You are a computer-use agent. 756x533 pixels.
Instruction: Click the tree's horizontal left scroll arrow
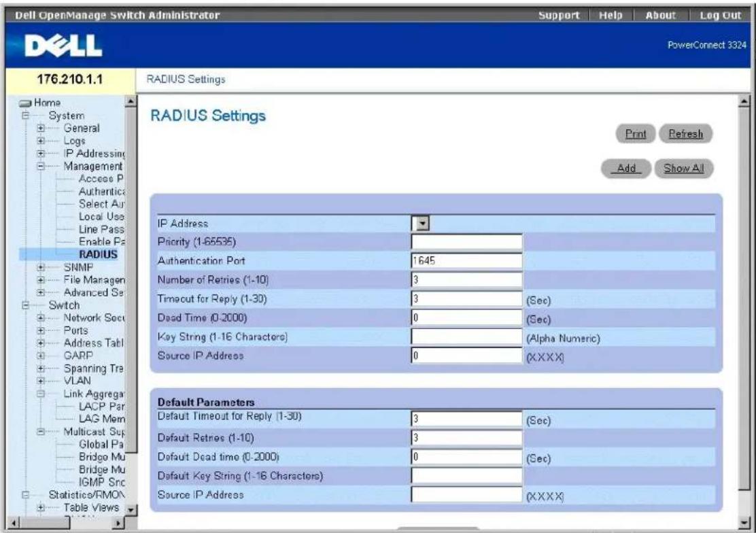coord(14,522)
